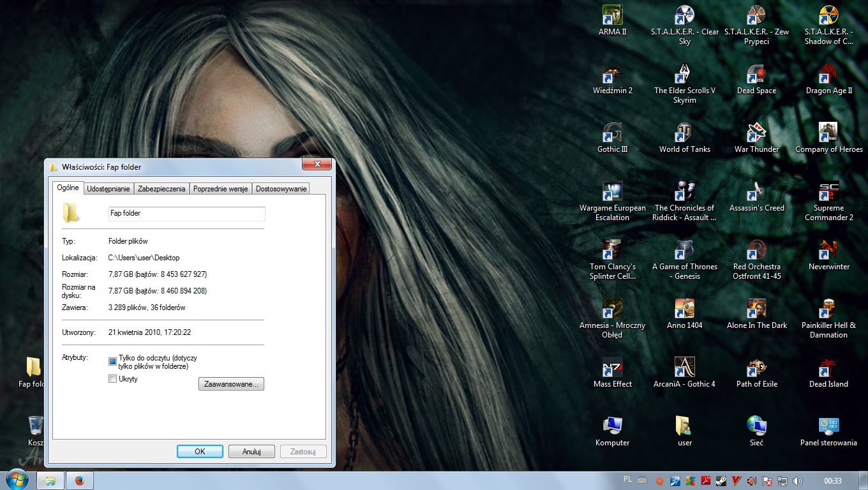Confirm the dialog with OK
This screenshot has width=868, height=490.
(200, 452)
